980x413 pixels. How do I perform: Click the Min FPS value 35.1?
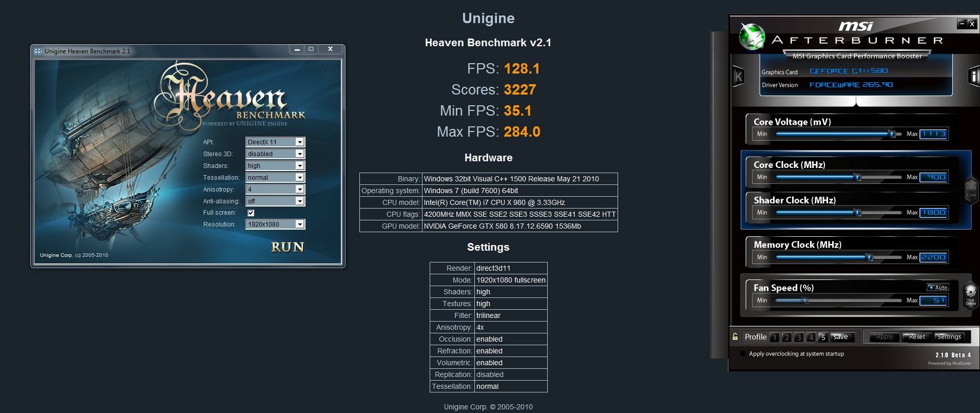click(517, 111)
